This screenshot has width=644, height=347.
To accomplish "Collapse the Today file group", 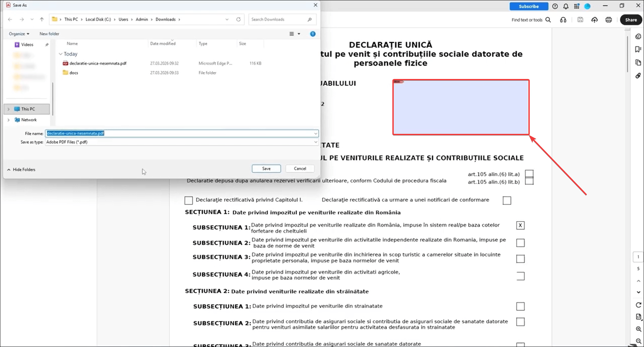I will (x=61, y=54).
